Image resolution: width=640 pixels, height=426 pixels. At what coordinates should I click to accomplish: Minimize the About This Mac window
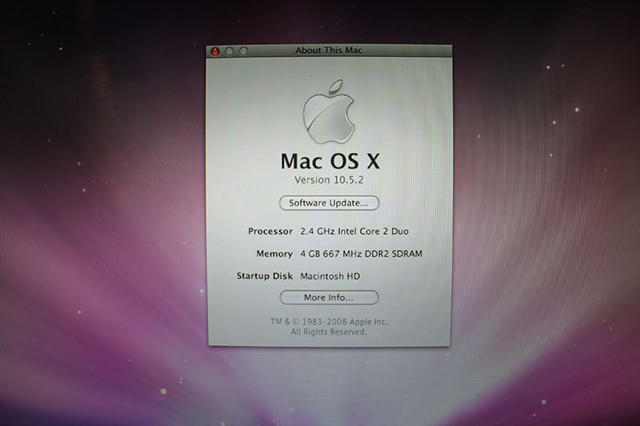click(229, 51)
